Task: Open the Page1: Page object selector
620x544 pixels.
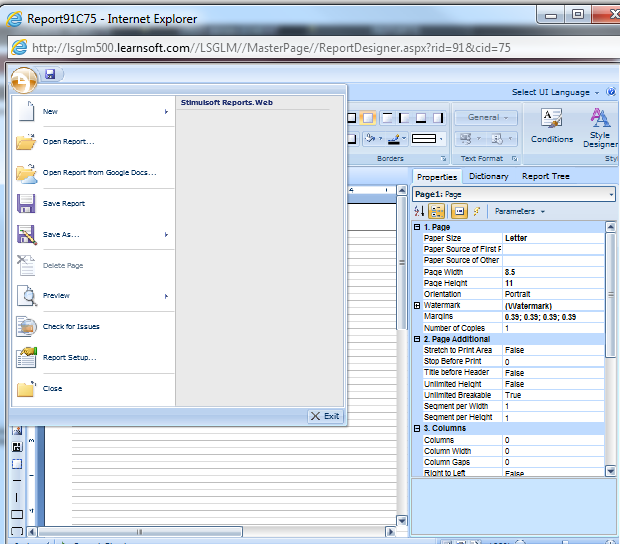Action: click(x=514, y=194)
